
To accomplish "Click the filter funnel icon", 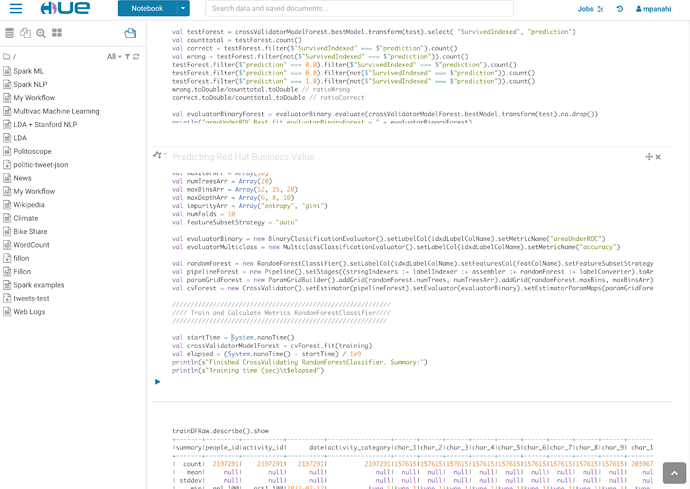I will [x=128, y=56].
